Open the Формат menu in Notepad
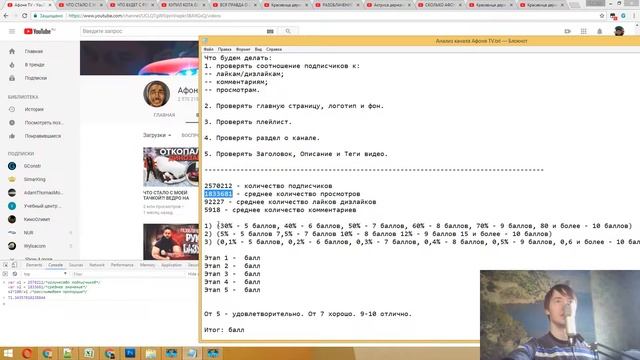Image resolution: width=640 pixels, height=360 pixels. click(243, 49)
